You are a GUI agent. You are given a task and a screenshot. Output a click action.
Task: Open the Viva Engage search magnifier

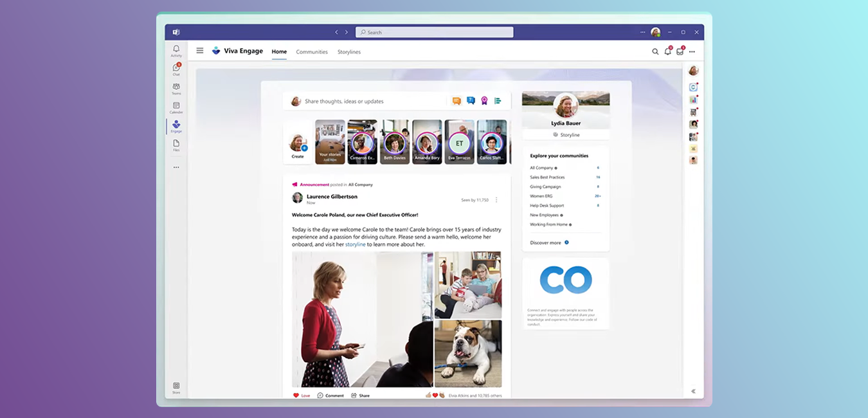pyautogui.click(x=655, y=51)
